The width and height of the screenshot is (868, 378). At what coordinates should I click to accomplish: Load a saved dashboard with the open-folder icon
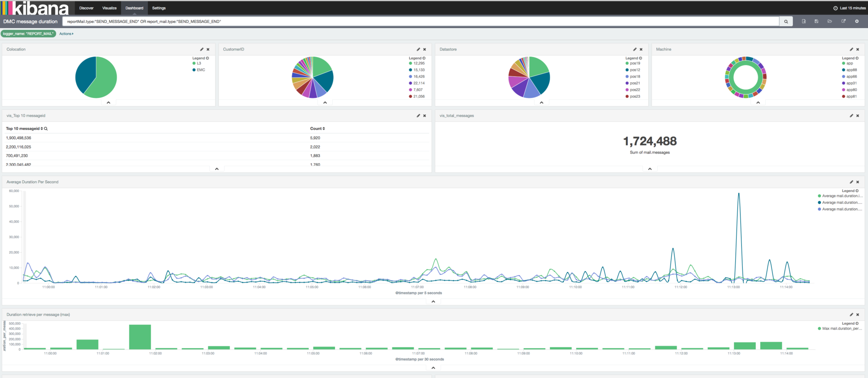[830, 21]
